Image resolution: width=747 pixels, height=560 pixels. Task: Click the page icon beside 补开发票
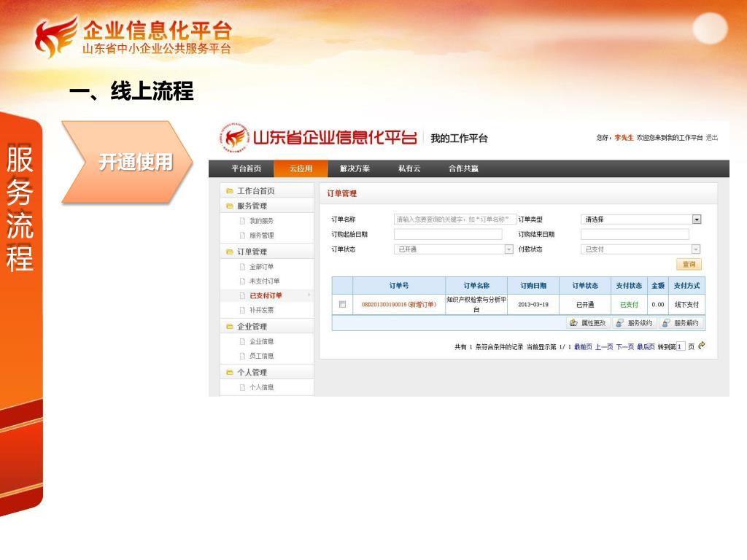(x=242, y=310)
